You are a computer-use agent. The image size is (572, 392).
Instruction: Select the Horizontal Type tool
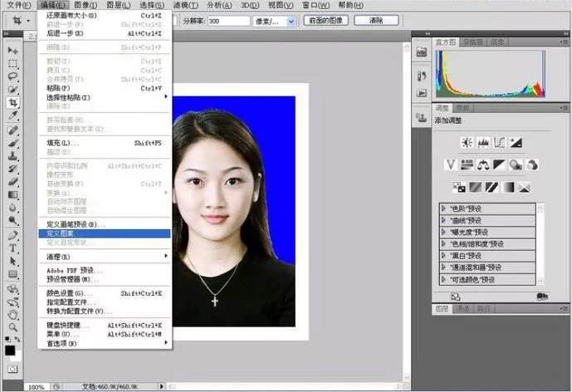13,247
